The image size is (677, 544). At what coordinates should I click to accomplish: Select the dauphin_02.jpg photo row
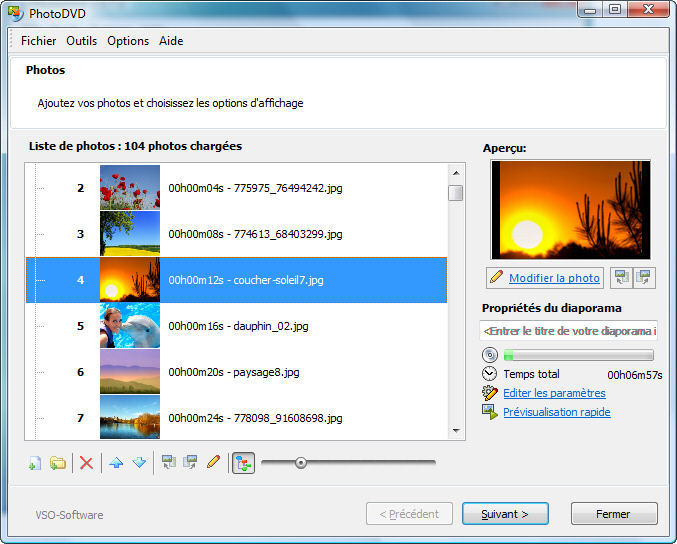[238, 326]
